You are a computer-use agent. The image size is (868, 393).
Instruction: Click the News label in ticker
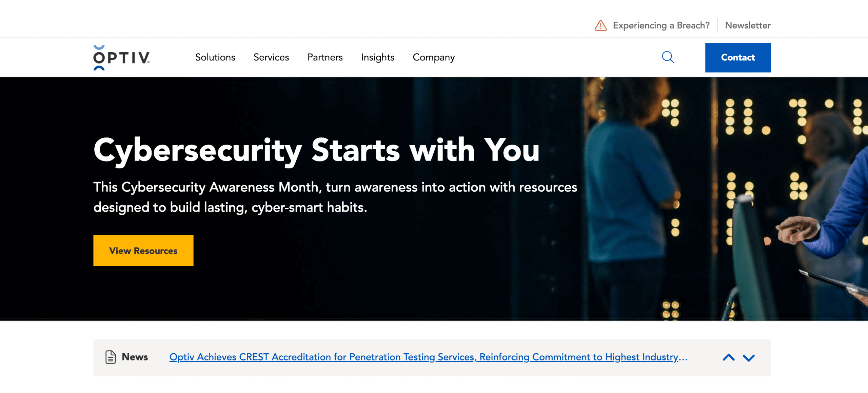[135, 357]
